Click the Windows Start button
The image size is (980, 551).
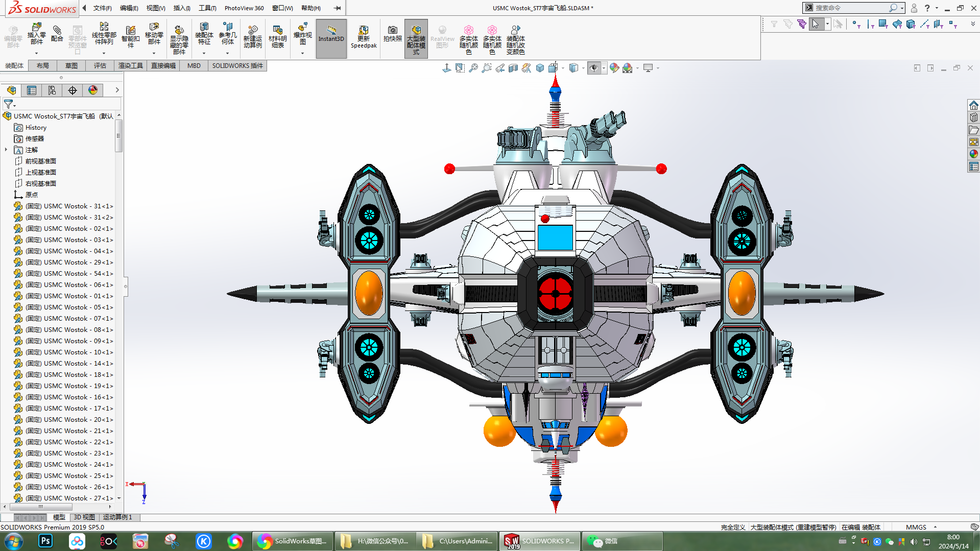click(13, 541)
